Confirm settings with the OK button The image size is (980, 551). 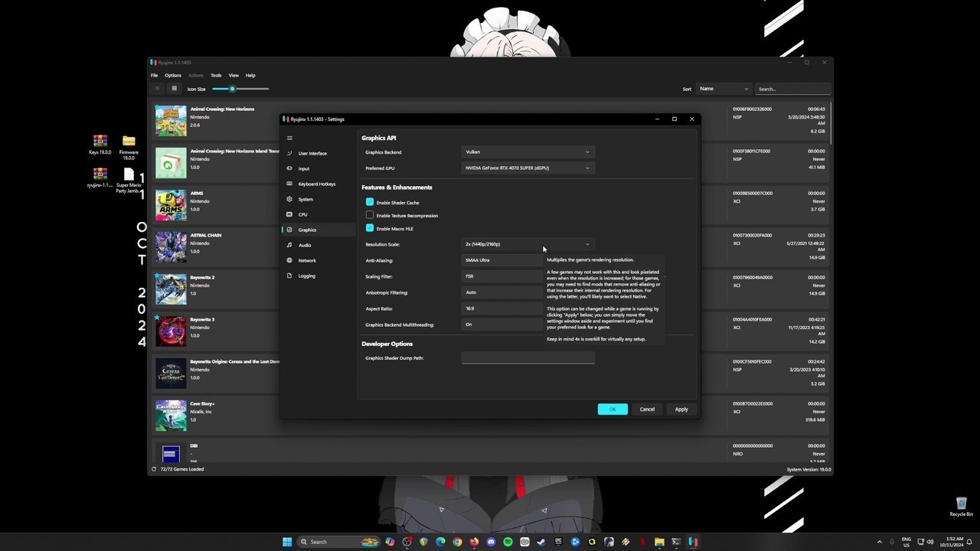pyautogui.click(x=612, y=409)
